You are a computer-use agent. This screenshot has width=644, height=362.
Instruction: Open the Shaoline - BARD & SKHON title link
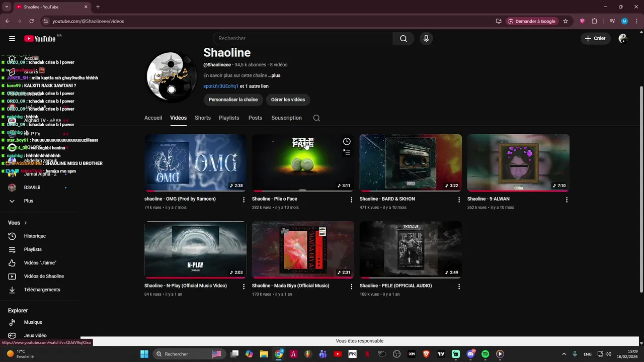click(x=387, y=199)
